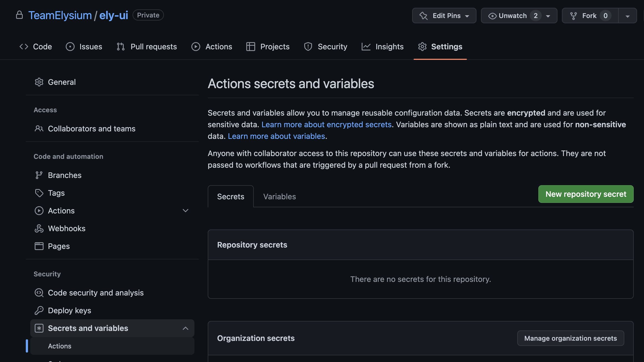Viewport: 644px width, 362px height.
Task: Click the Settings gear icon in top navigation
Action: tap(422, 47)
